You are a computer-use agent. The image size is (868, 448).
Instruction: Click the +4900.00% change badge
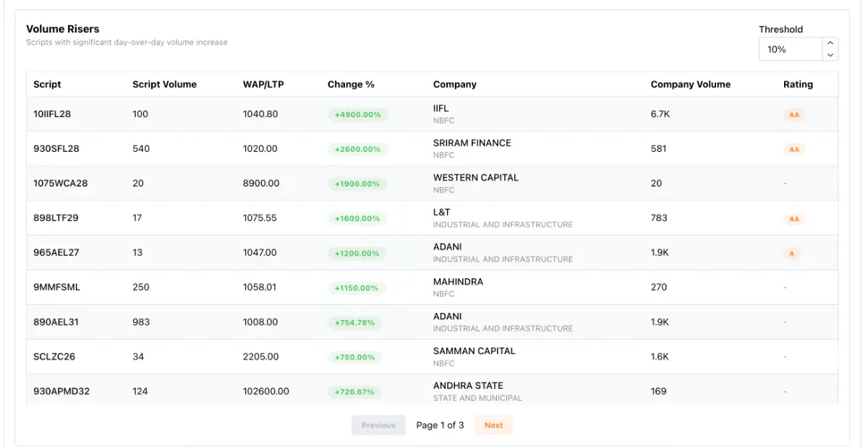(357, 114)
